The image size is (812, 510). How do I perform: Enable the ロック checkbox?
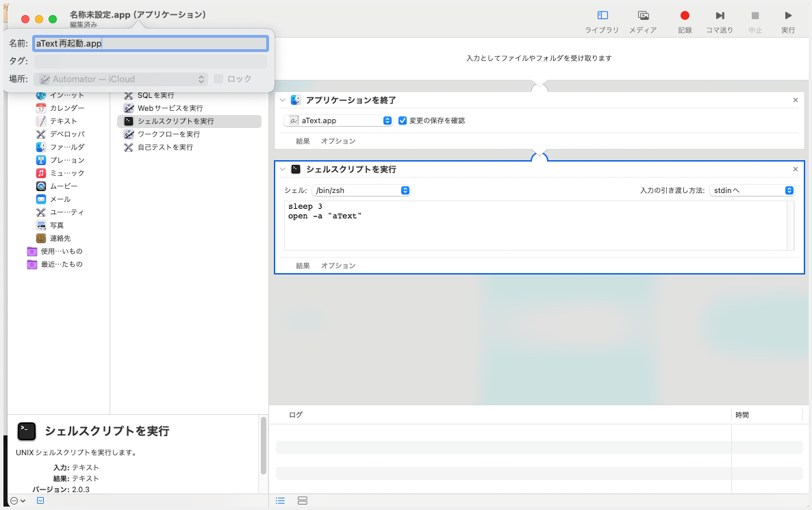coord(218,79)
